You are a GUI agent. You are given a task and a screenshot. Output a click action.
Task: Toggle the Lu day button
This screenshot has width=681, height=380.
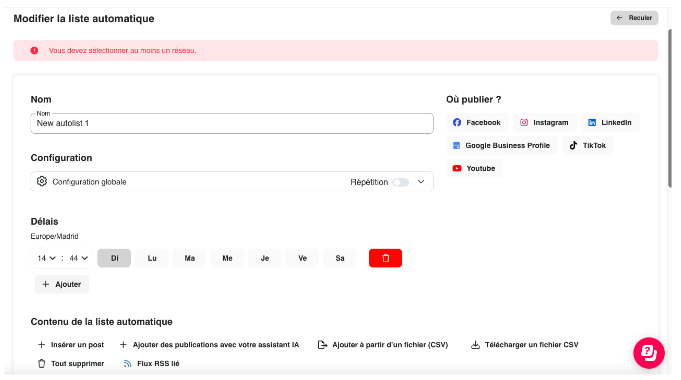pos(152,258)
